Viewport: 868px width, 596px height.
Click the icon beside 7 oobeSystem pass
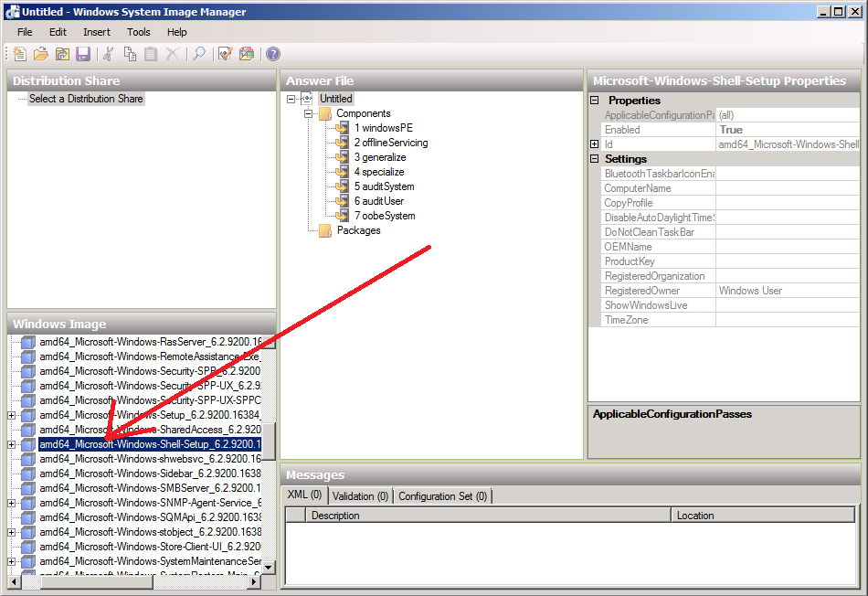pos(342,216)
